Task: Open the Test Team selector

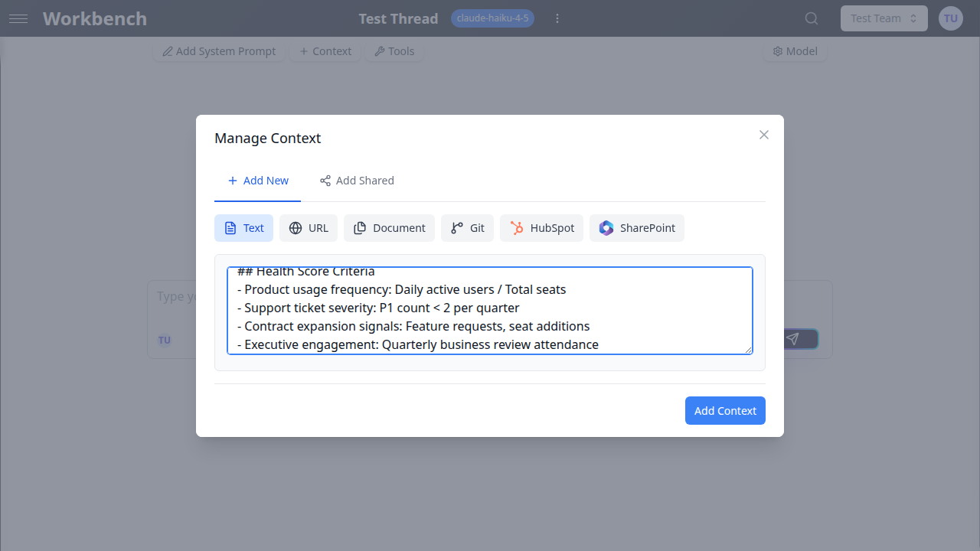Action: (x=884, y=18)
